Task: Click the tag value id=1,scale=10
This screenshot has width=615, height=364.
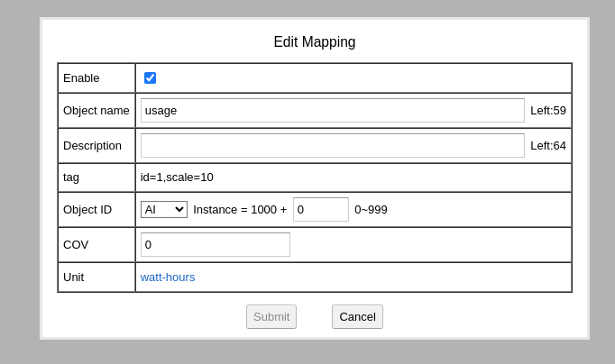Action: coord(177,177)
